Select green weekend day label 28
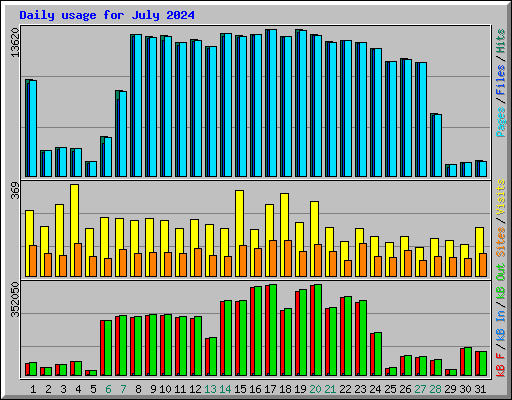Image resolution: width=512 pixels, height=400 pixels. [435, 389]
